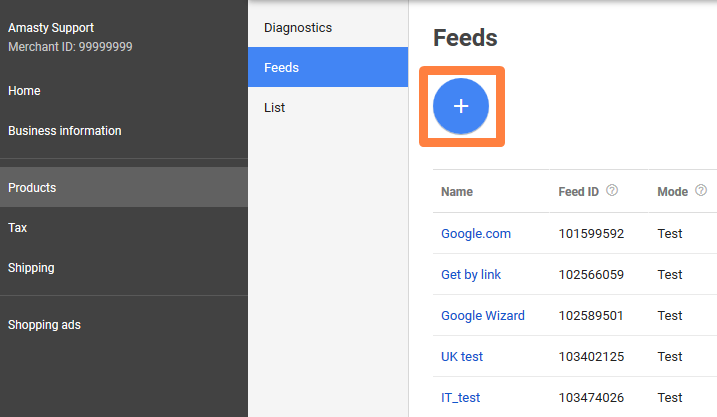Open Home in left sidebar

(24, 91)
